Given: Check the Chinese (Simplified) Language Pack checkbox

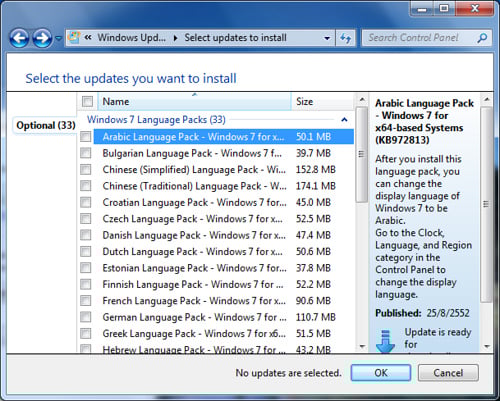Looking at the screenshot, I should [85, 169].
